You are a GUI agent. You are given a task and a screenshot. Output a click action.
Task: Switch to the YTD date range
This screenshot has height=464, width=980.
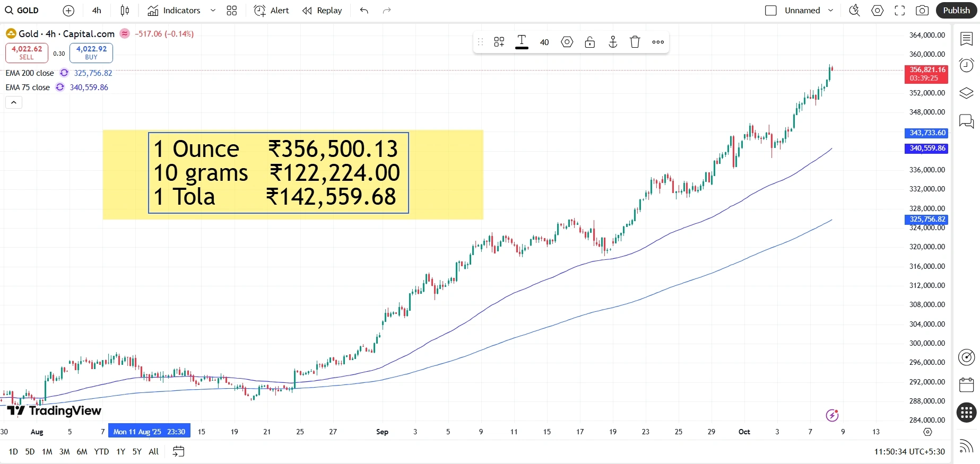click(x=101, y=452)
